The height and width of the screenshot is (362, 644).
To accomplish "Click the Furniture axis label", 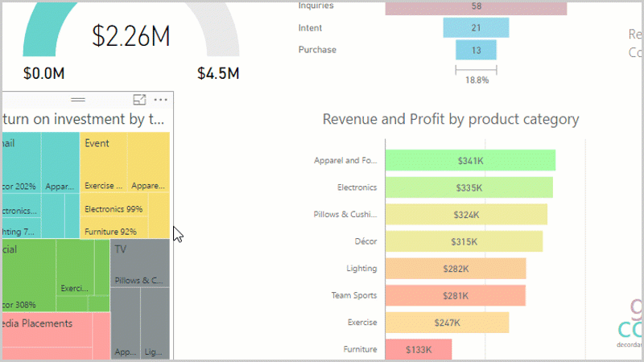I will click(360, 349).
